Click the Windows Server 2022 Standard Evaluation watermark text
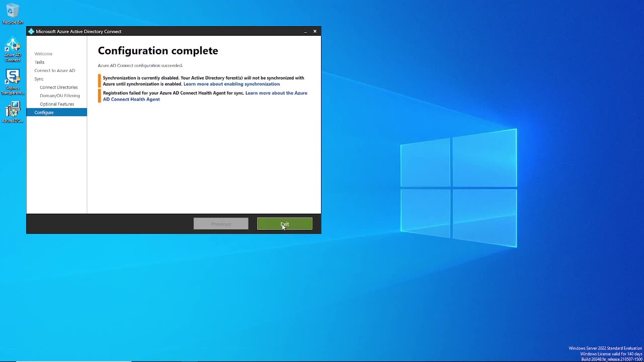644x362 pixels. click(x=605, y=348)
